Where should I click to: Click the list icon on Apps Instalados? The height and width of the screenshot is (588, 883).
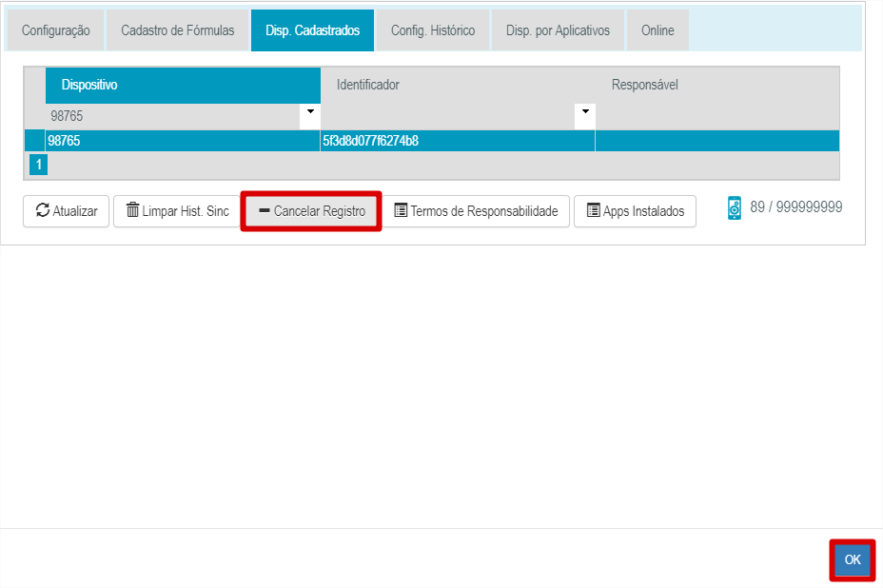(594, 210)
